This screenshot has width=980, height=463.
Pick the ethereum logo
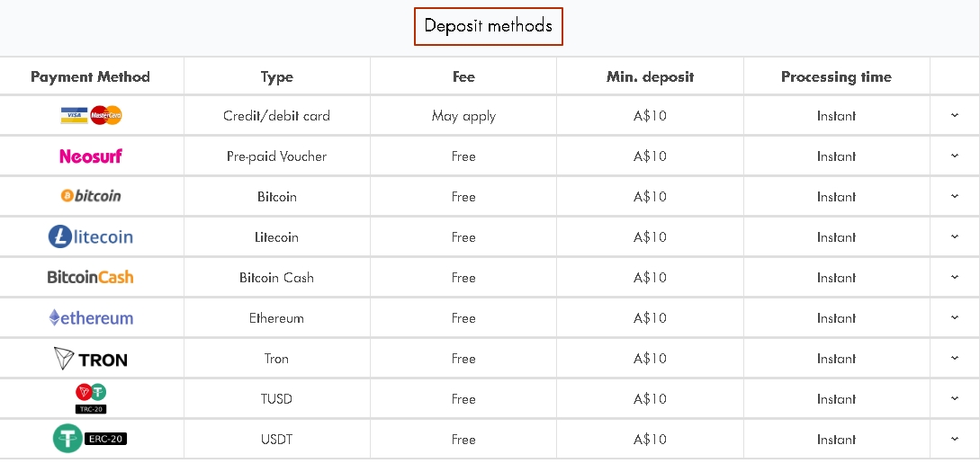[91, 317]
